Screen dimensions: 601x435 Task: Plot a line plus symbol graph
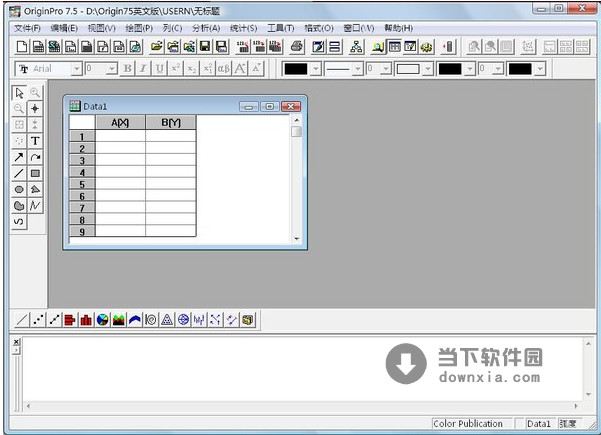(54, 319)
